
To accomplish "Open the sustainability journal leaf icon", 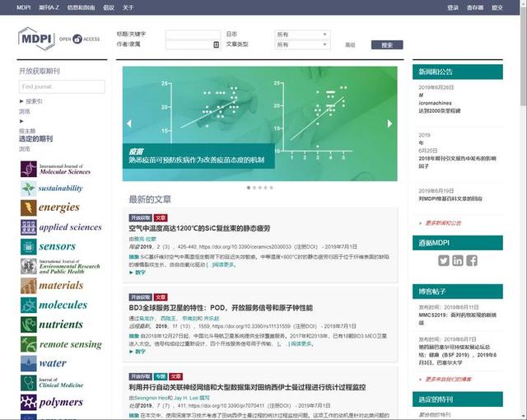I will (x=29, y=188).
